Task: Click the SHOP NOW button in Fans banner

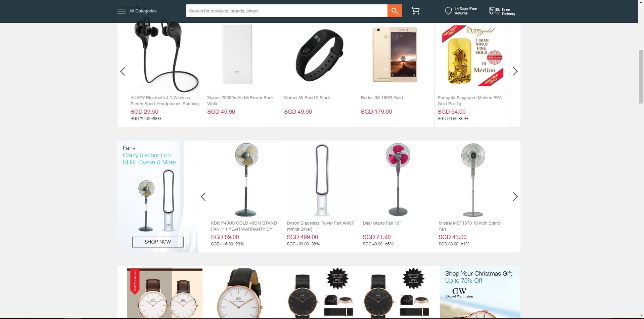Action: point(158,242)
